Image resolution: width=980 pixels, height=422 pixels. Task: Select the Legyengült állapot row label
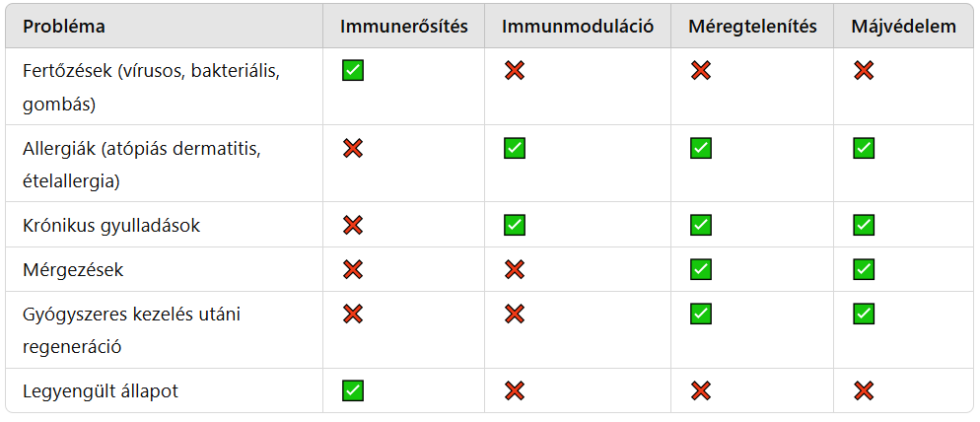(101, 390)
